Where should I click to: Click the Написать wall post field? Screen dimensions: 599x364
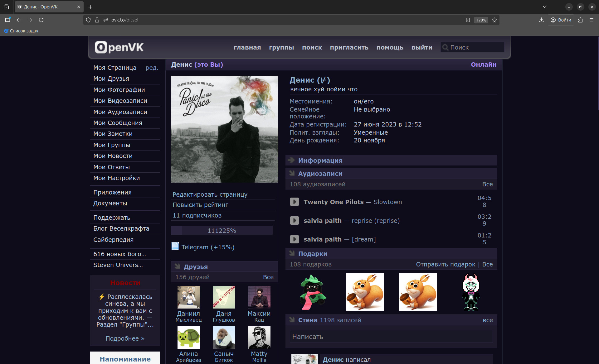(391, 337)
